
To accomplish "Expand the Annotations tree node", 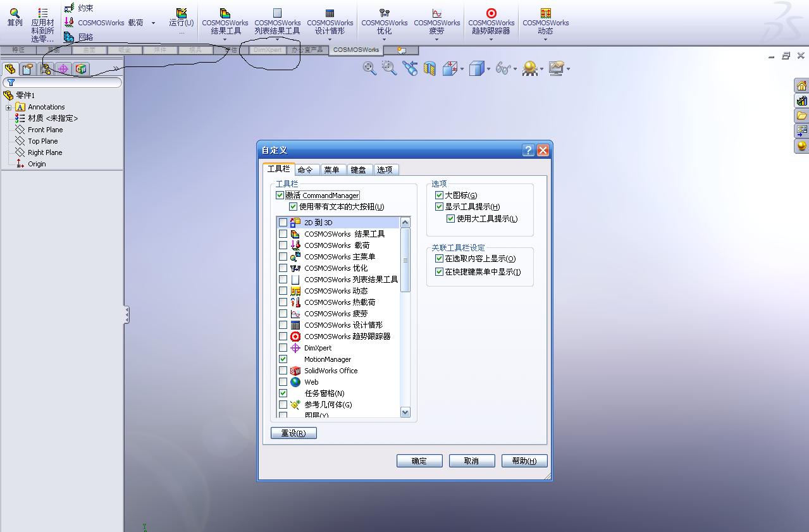I will pos(9,108).
